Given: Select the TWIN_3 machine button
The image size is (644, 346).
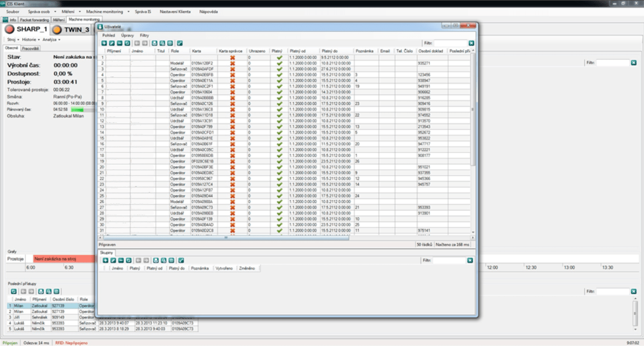Looking at the screenshot, I should pos(71,30).
